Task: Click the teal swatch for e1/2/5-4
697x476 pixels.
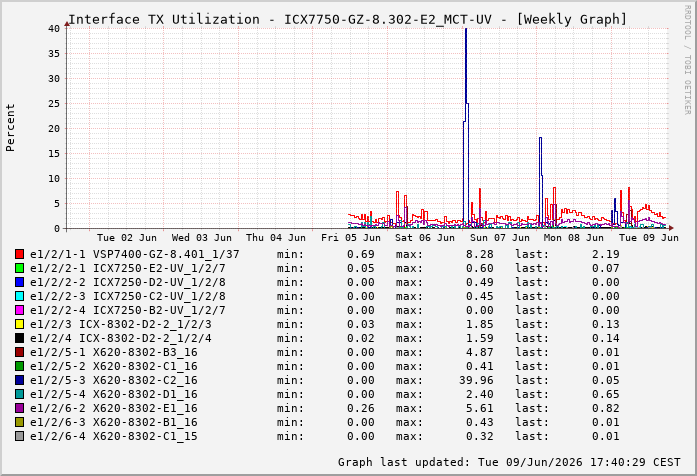Action: (19, 394)
